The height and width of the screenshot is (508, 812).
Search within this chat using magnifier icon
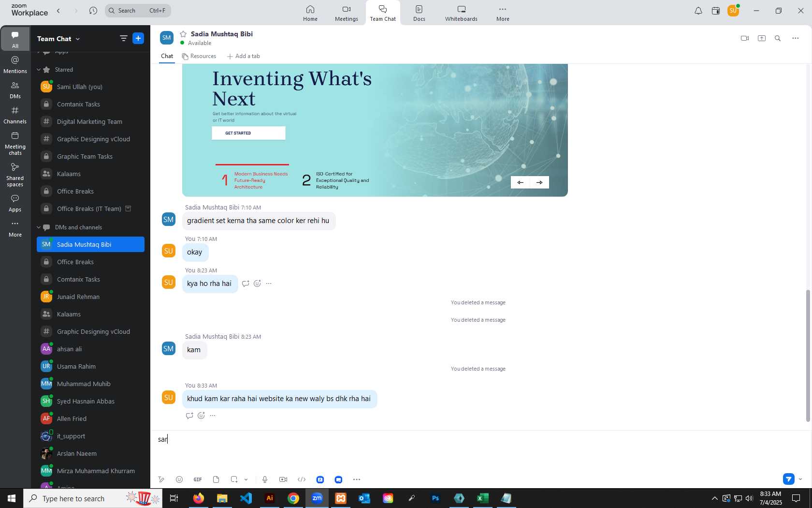(778, 38)
